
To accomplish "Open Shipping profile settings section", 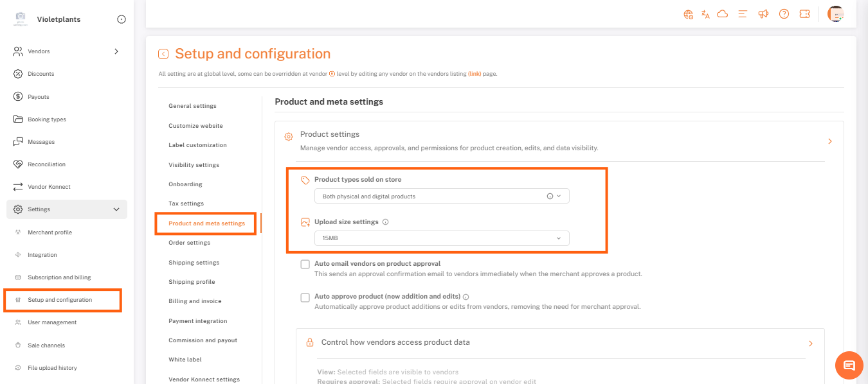I will pos(192,282).
